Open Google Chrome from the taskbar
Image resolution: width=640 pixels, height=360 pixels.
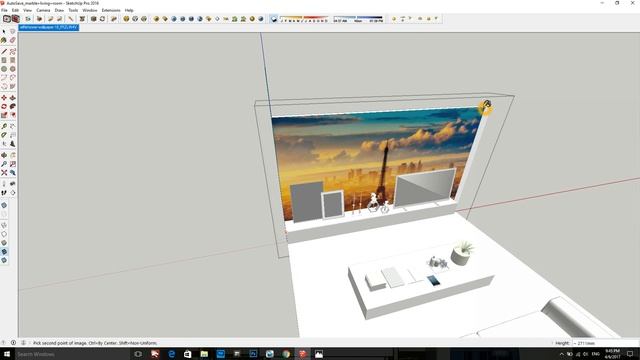click(286, 354)
